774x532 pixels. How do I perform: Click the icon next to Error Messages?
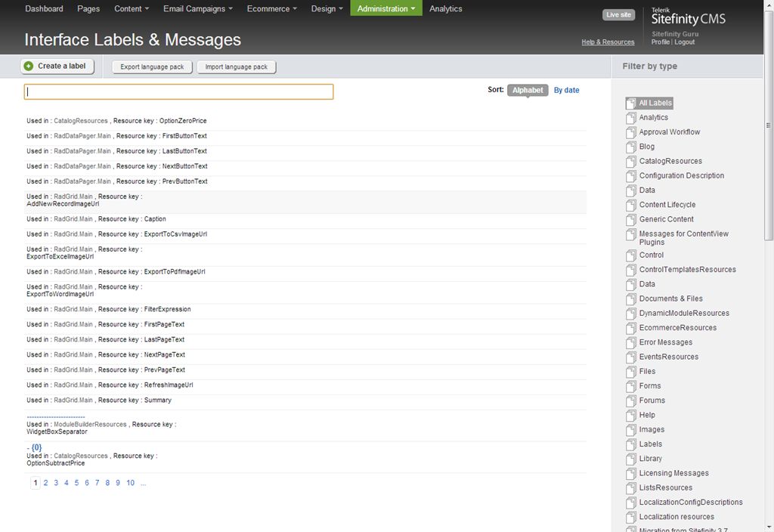tap(631, 343)
